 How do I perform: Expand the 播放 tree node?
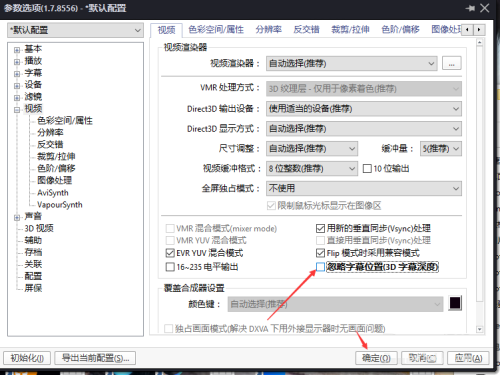tap(17, 62)
